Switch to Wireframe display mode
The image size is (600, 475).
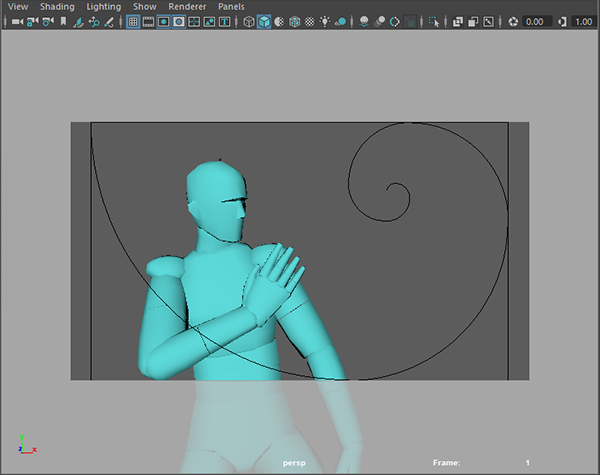(x=249, y=21)
